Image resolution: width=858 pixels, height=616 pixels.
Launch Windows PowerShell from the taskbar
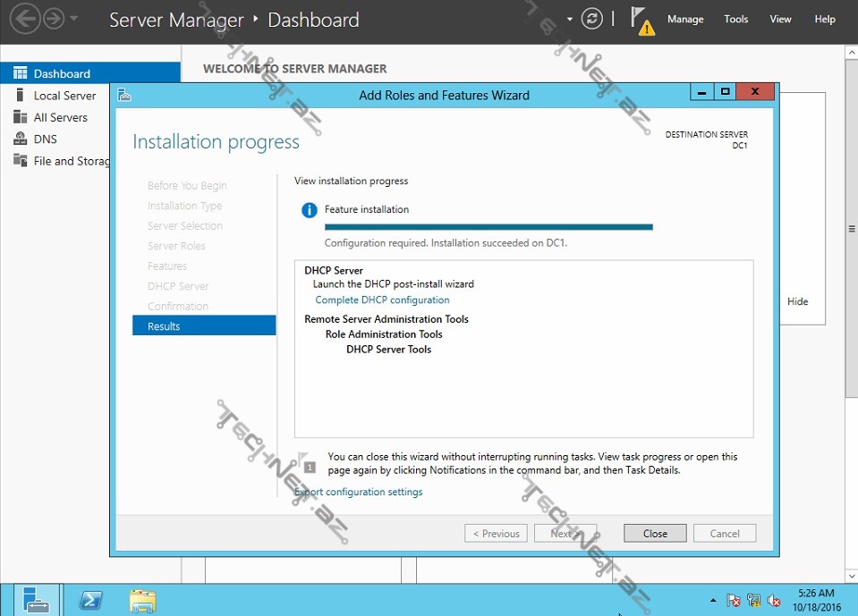point(90,600)
